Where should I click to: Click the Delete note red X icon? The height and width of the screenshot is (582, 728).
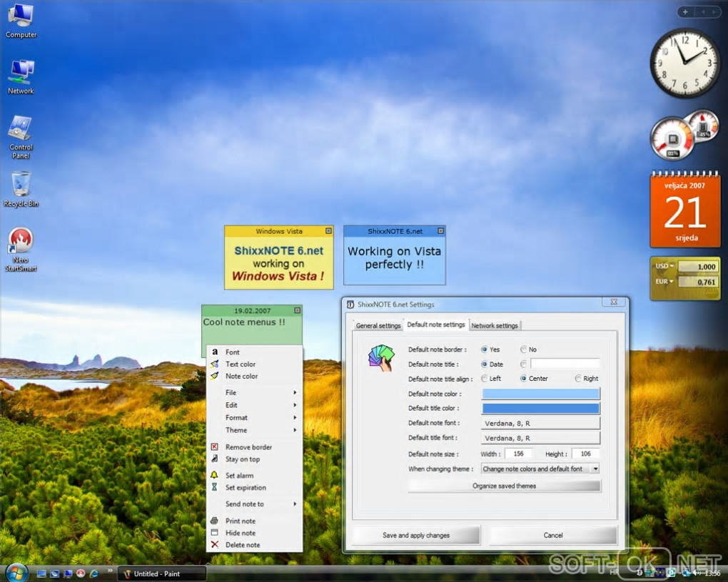215,544
